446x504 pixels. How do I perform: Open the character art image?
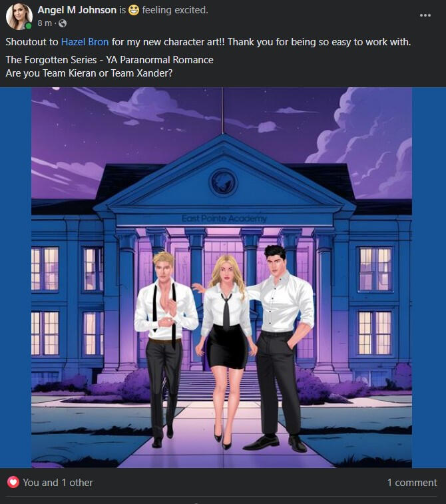(x=222, y=278)
